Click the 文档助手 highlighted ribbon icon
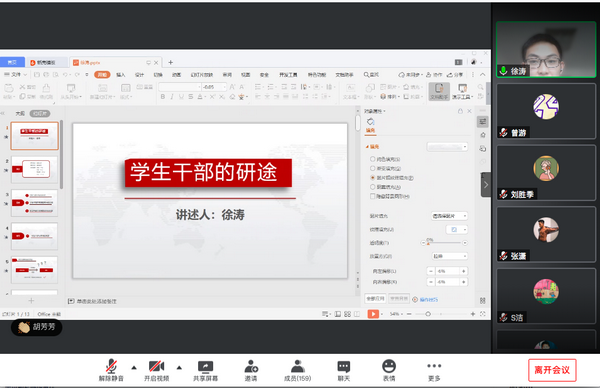 pyautogui.click(x=439, y=92)
